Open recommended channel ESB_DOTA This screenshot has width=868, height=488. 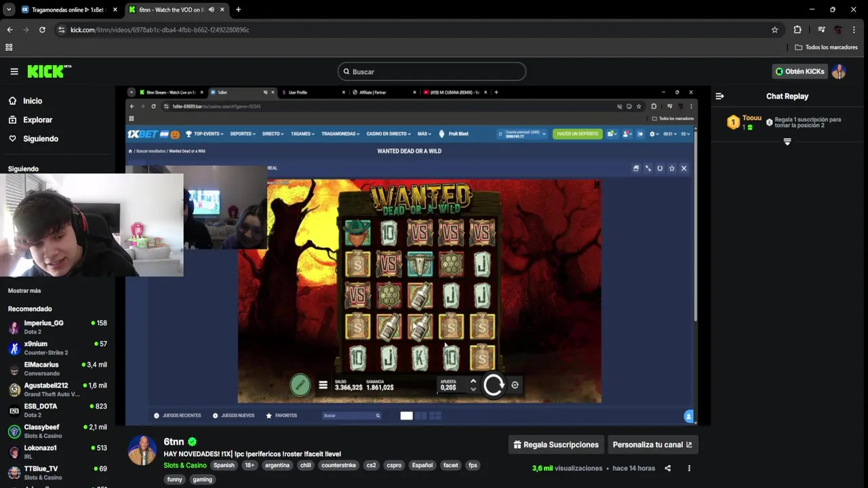(x=58, y=410)
